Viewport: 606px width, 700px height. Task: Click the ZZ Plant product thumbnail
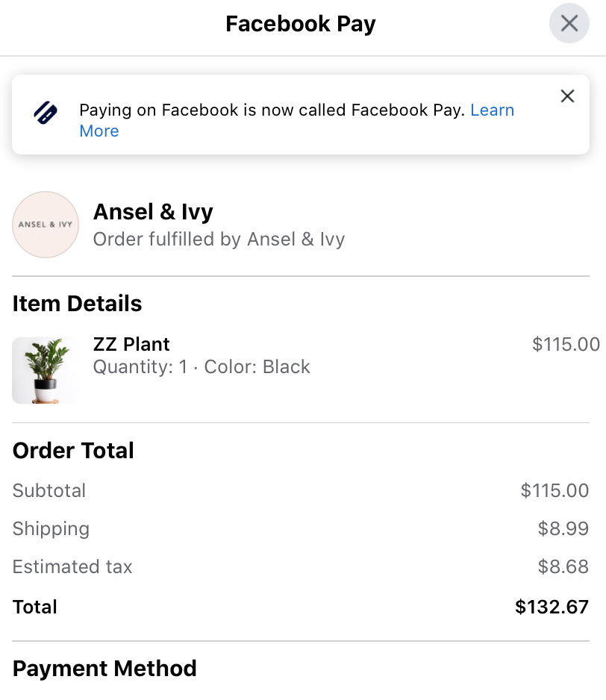point(46,370)
